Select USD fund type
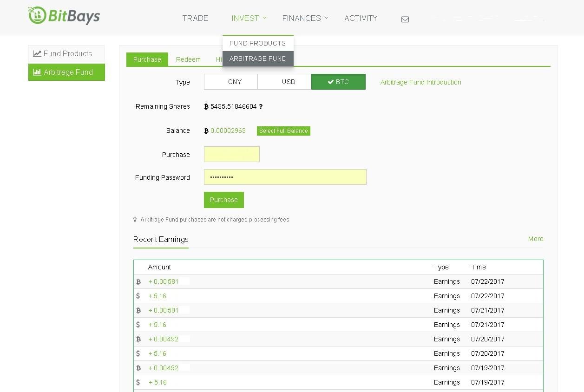584x392 pixels. (x=284, y=82)
